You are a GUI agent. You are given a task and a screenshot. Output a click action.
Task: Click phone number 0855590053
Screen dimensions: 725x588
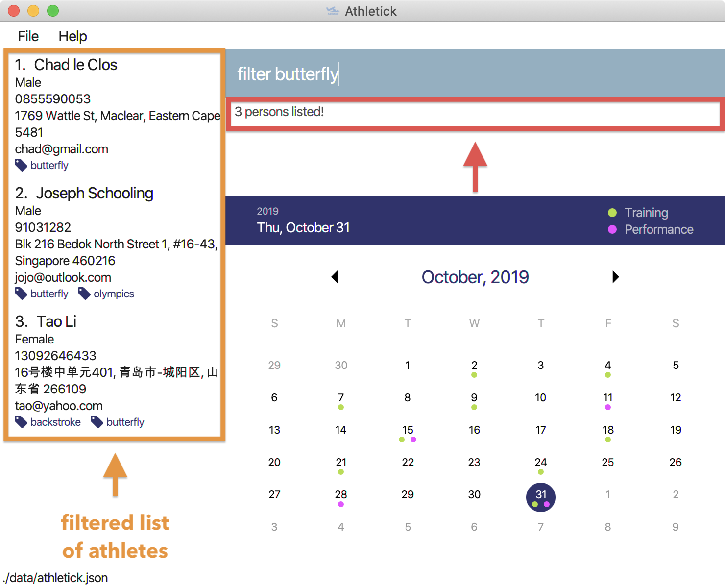click(53, 99)
